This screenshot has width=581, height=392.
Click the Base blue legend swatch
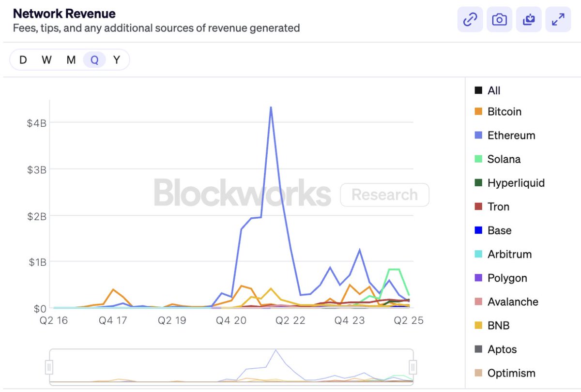[x=478, y=230]
